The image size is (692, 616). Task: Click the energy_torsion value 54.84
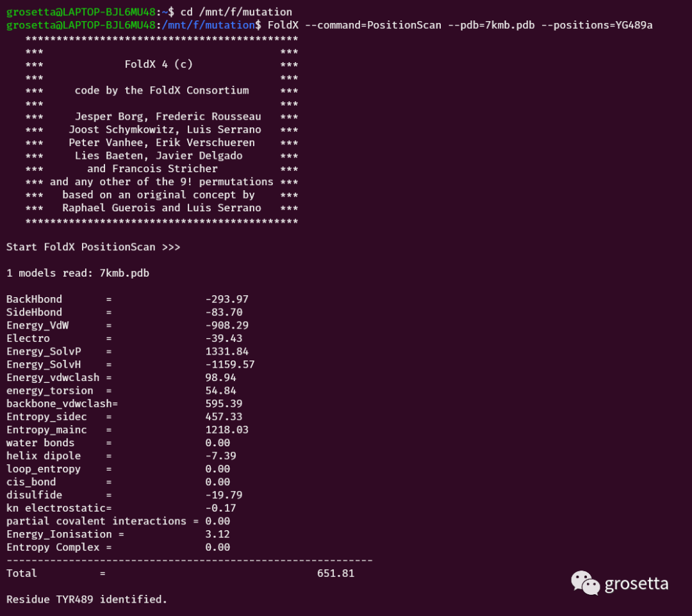220,391
